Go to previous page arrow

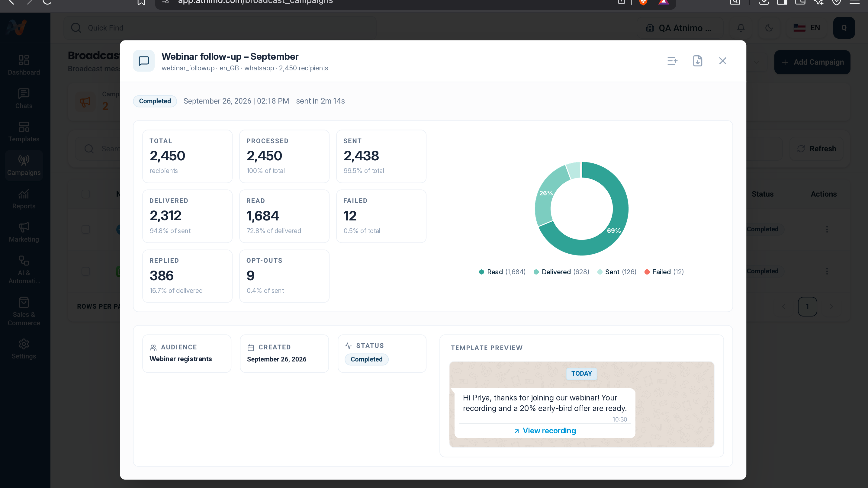click(x=783, y=307)
